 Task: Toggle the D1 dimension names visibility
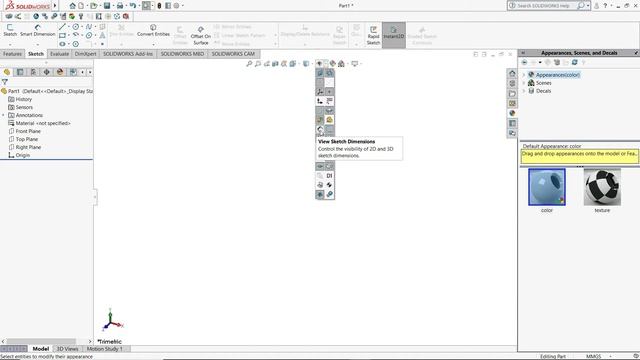[x=329, y=176]
